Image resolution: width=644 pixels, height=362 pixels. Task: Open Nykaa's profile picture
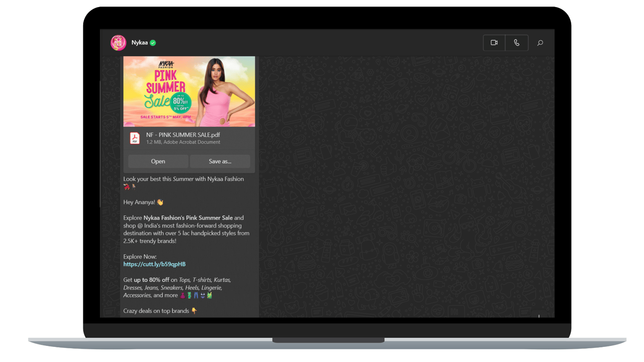point(118,42)
